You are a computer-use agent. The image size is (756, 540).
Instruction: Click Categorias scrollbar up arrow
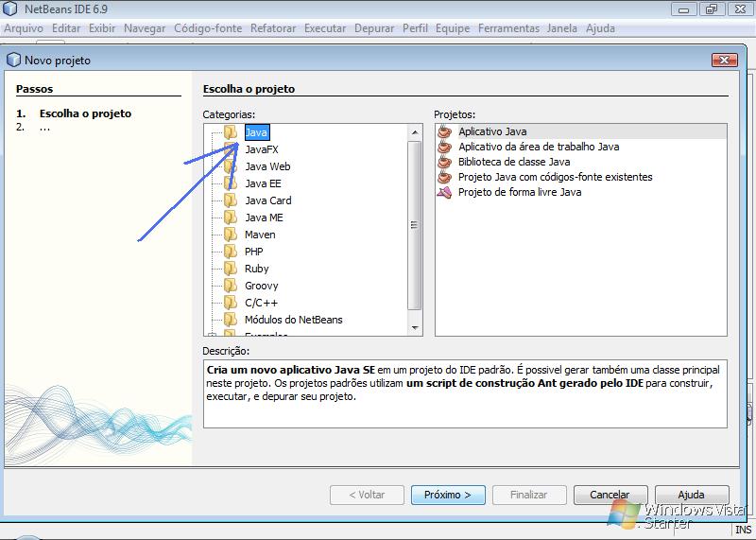pyautogui.click(x=415, y=131)
